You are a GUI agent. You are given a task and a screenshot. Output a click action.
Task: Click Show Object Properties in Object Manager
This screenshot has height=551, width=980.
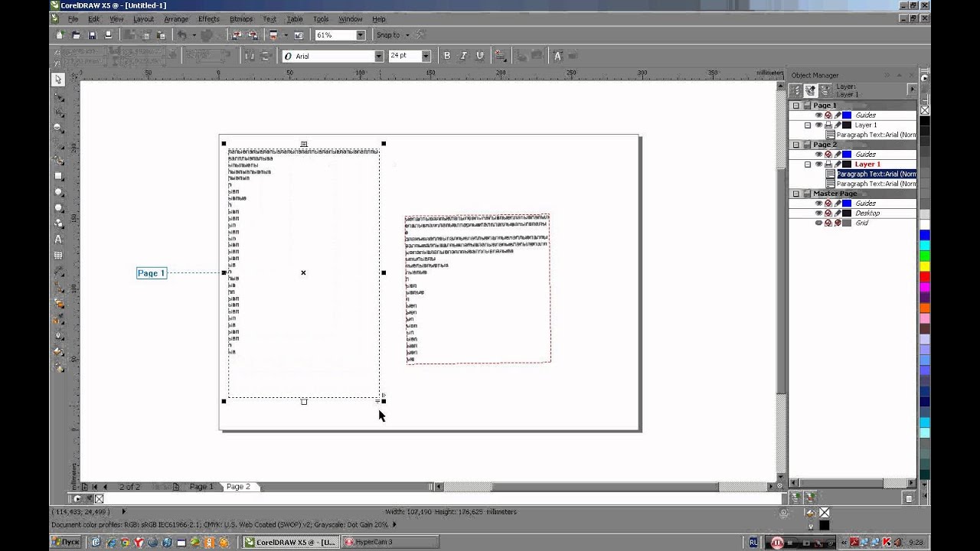click(796, 90)
